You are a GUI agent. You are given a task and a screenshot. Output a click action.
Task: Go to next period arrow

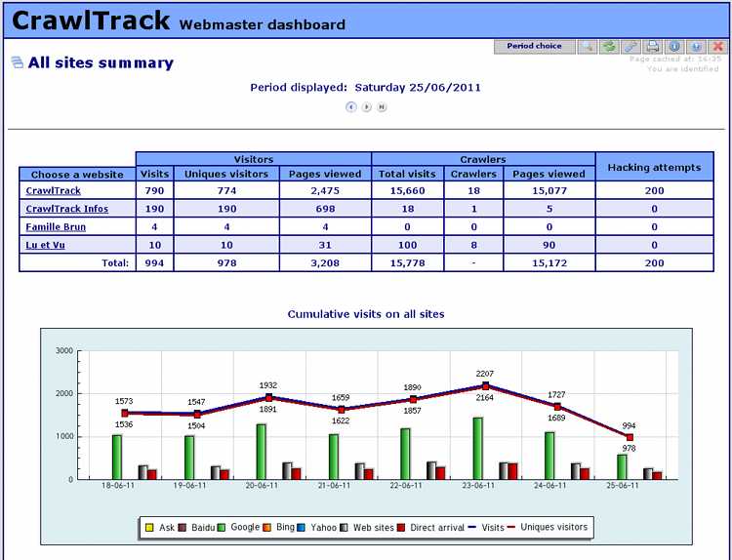click(366, 107)
